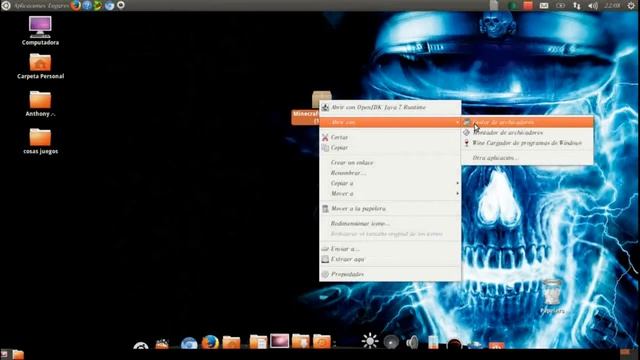Select the 'cosas juegos' desktop folder
The width and height of the screenshot is (640, 360).
(x=40, y=141)
